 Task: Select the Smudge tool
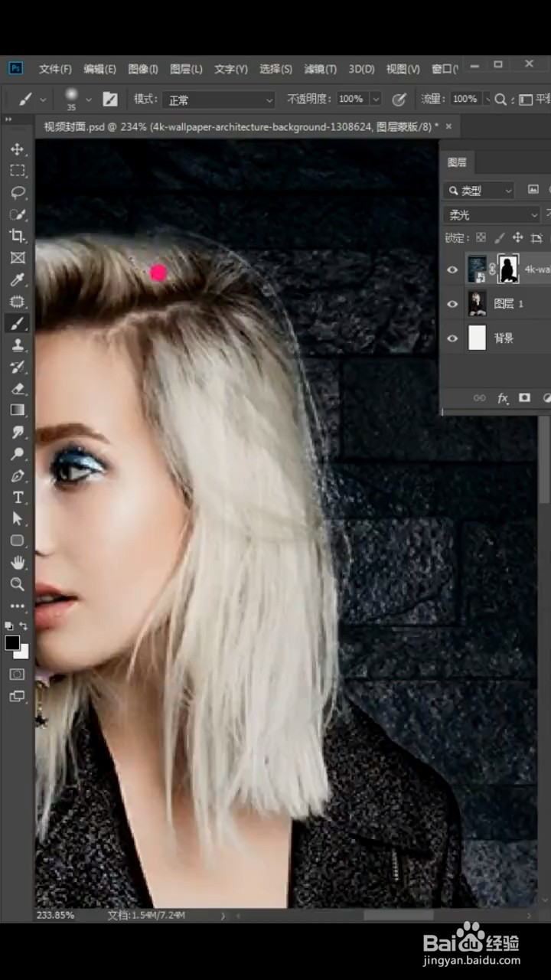tap(17, 433)
